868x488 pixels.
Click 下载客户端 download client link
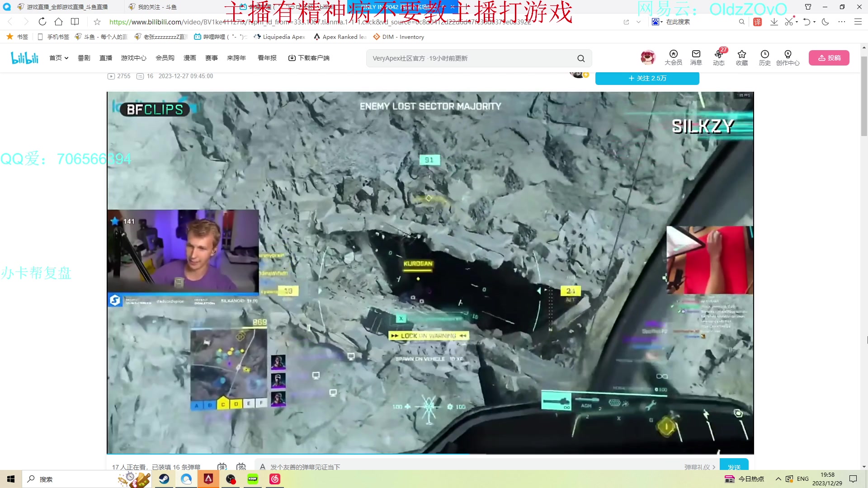click(x=309, y=58)
